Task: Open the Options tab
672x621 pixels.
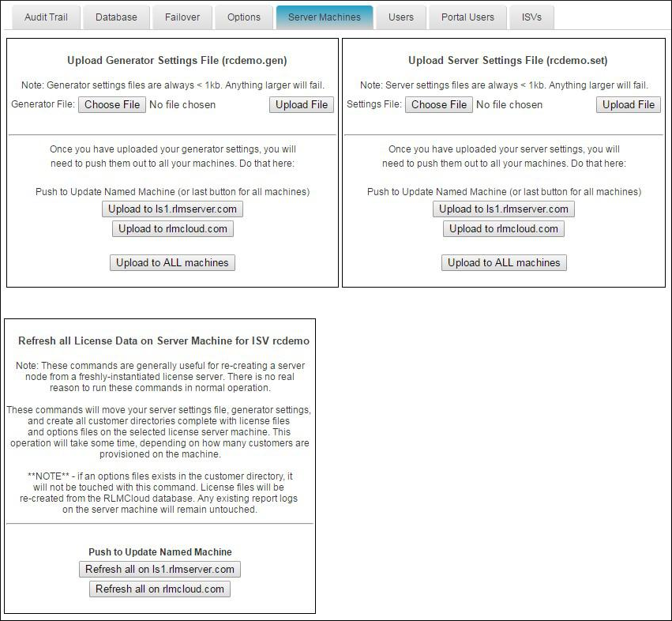Action: coord(243,17)
